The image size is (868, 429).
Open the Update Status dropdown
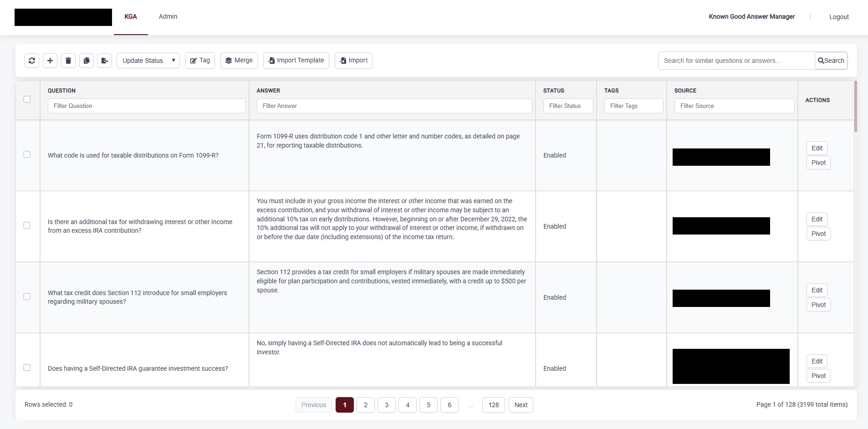(x=148, y=60)
